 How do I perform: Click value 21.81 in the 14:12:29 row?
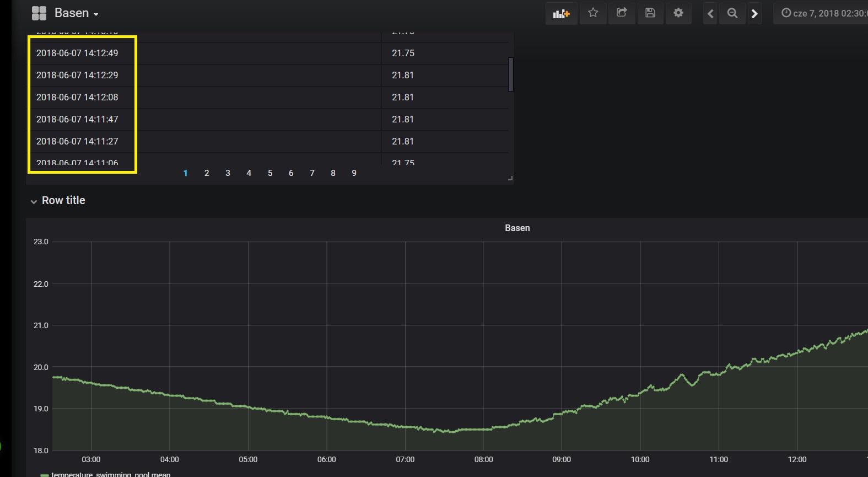(x=403, y=76)
